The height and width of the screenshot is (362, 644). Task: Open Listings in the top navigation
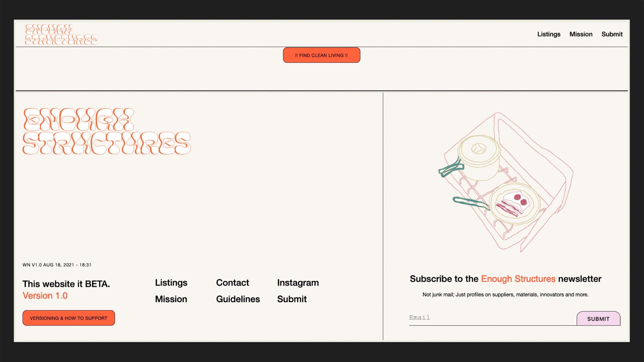click(549, 34)
